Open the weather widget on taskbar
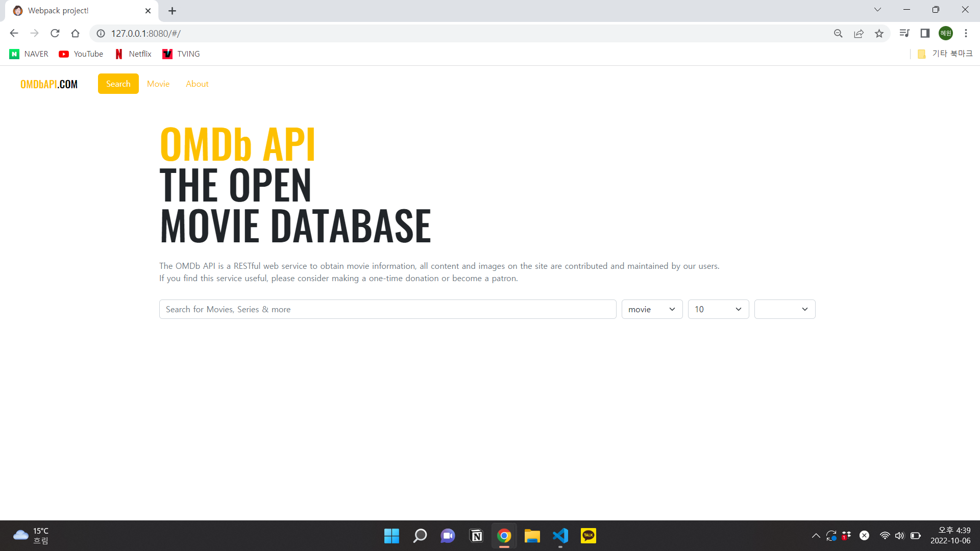This screenshot has width=980, height=551. (x=31, y=536)
